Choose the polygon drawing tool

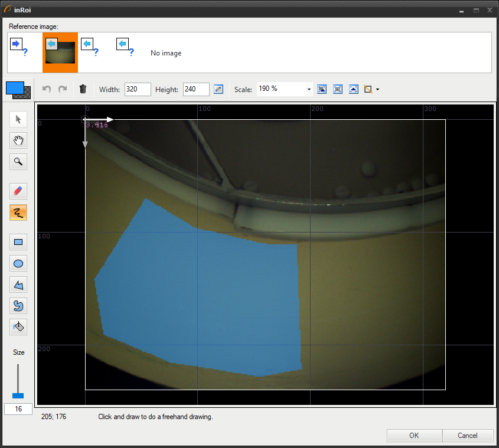pos(18,285)
